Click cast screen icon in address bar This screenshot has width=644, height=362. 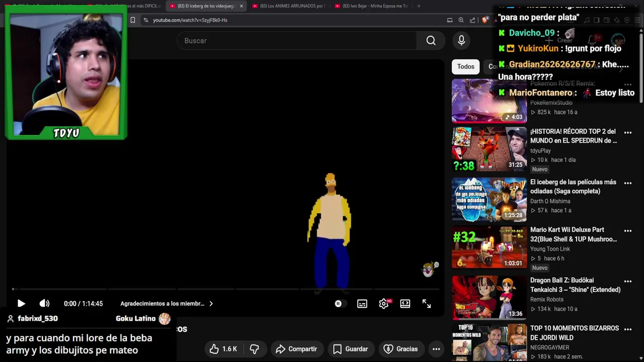coord(450,20)
